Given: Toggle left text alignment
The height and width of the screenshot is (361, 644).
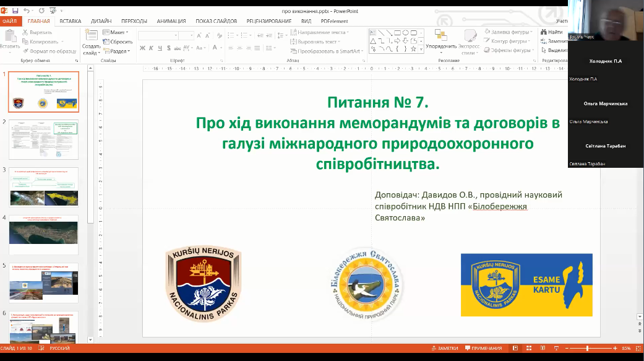Looking at the screenshot, I should [231, 48].
